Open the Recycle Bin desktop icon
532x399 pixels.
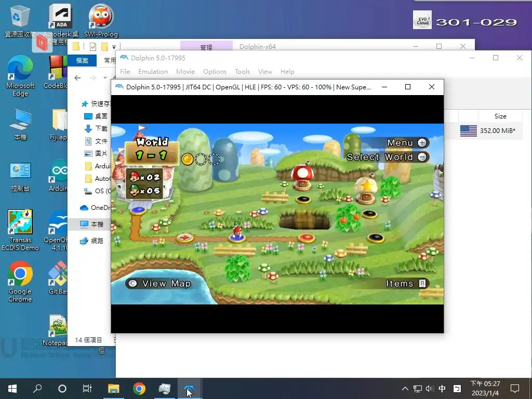click(20, 20)
